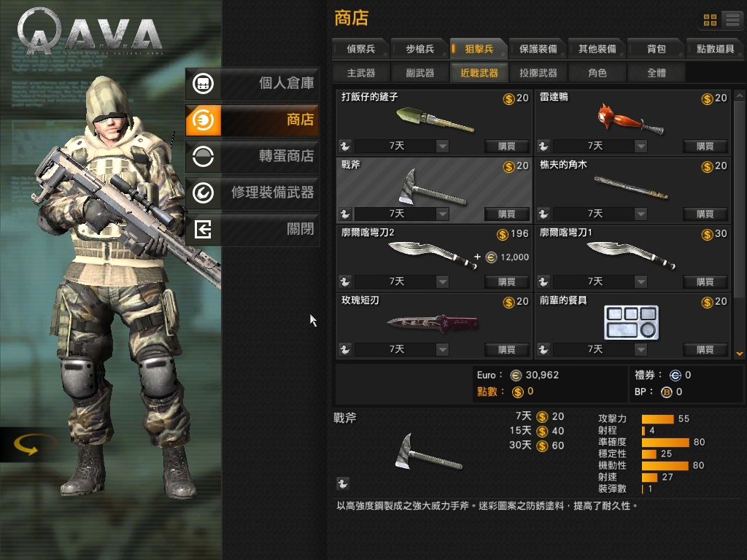Click the duck icon under 打飯仔的鏟子

345,146
